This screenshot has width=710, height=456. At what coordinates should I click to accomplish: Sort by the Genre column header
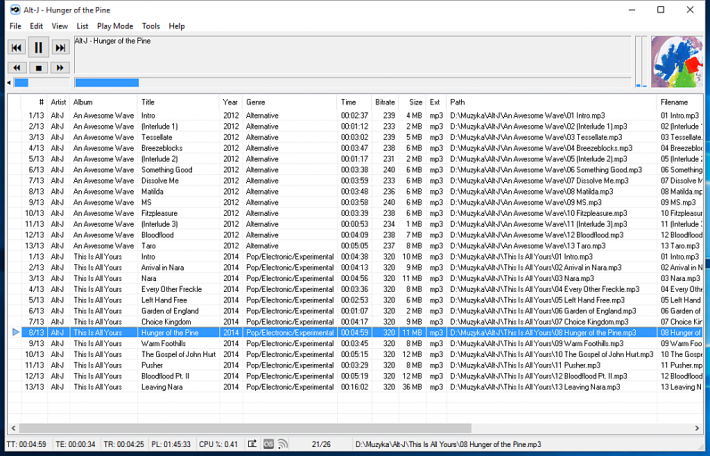(290, 102)
